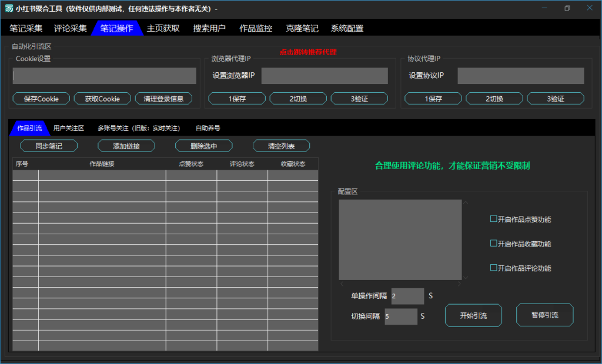Click 添加链接 button
Viewport: 602px width, 364px height.
[126, 146]
